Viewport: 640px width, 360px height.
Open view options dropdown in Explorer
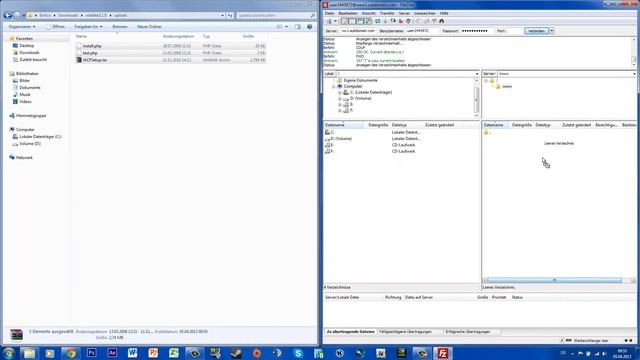coord(286,27)
